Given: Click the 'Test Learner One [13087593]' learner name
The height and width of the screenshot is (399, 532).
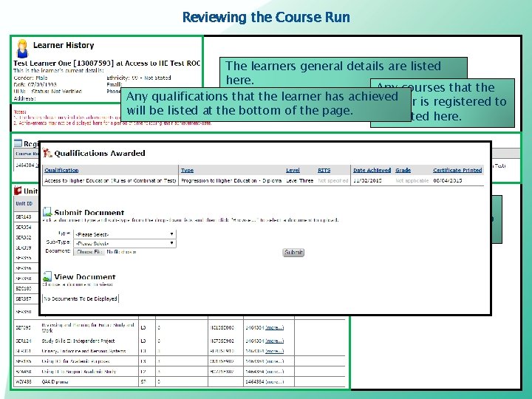Looking at the screenshot, I should [x=63, y=63].
